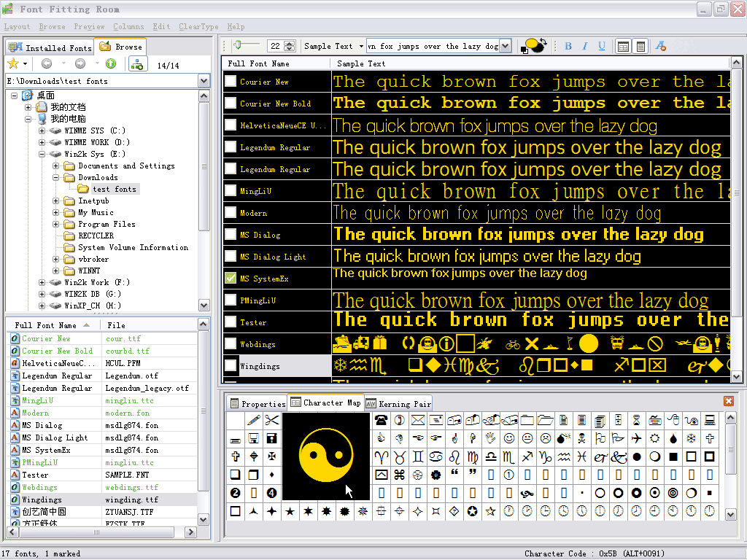
Task: Open the favorites star dropdown arrow
Action: tap(26, 64)
